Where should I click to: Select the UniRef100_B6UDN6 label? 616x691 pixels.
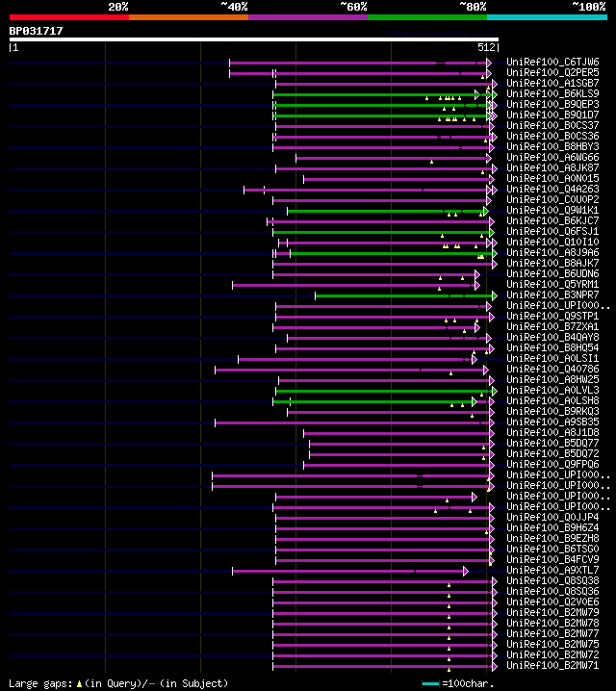point(552,273)
